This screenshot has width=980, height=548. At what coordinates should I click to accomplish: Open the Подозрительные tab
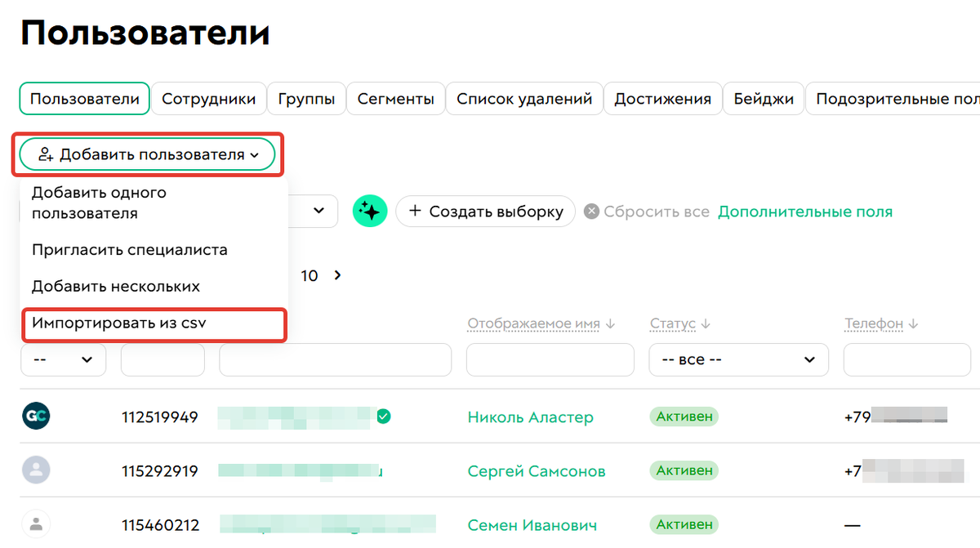click(893, 99)
